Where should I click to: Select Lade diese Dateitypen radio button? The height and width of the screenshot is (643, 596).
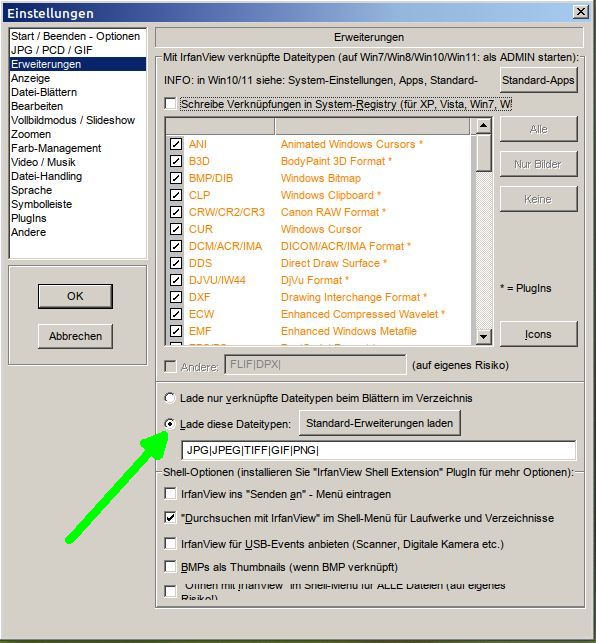(169, 424)
